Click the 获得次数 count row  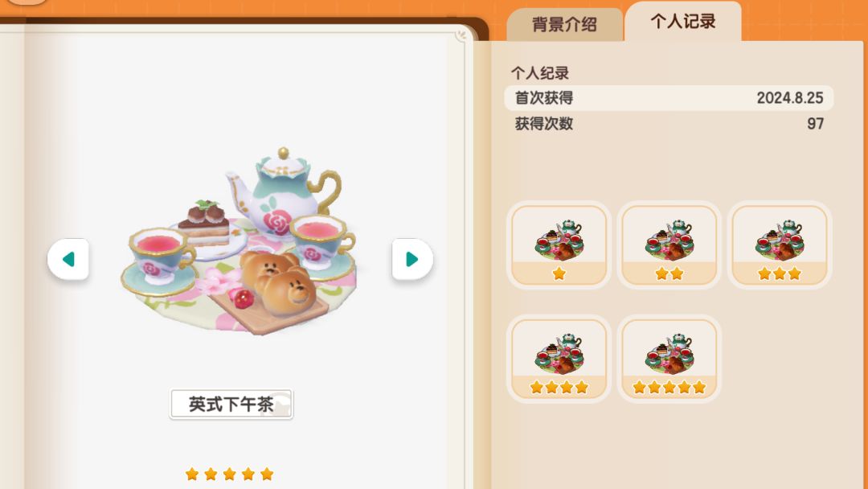click(669, 124)
